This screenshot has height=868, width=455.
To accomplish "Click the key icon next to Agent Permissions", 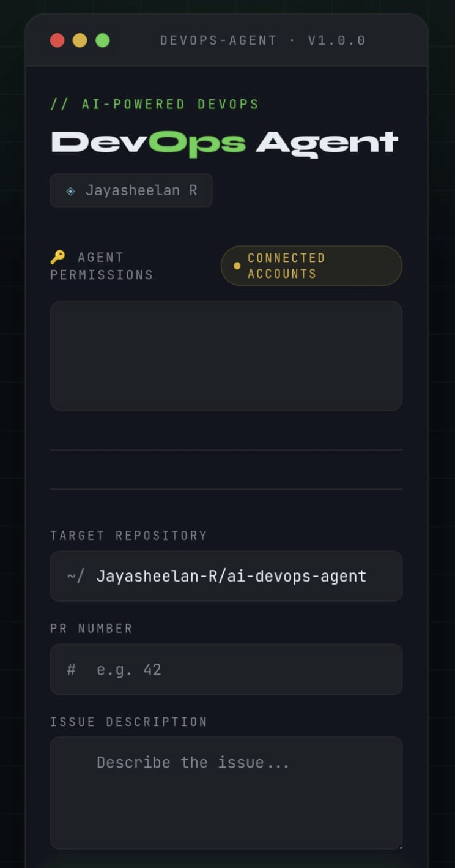I will click(57, 257).
